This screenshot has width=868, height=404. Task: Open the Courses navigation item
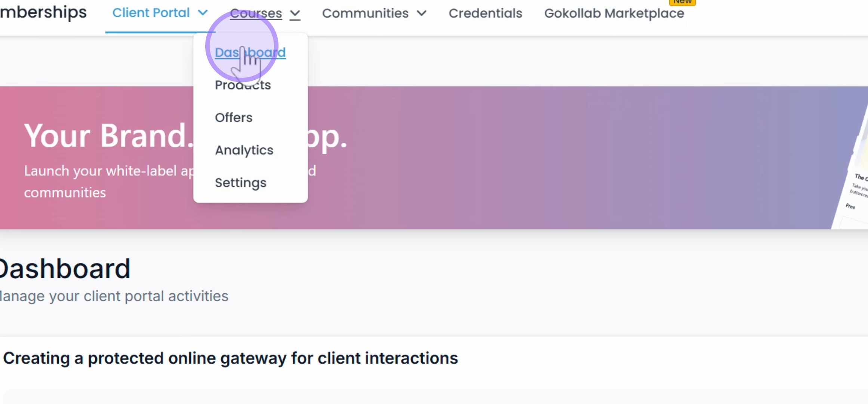pyautogui.click(x=265, y=13)
